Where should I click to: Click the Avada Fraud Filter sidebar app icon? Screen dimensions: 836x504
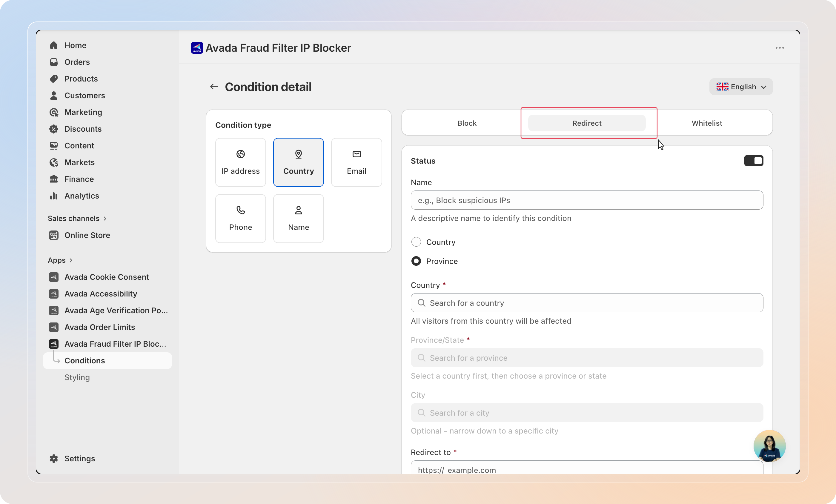point(54,344)
